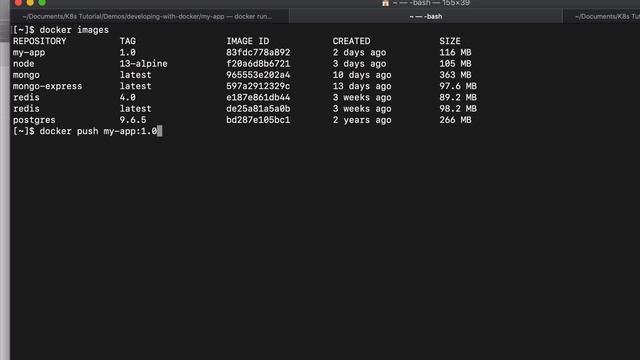Click the yellow minimize window button

(x=30, y=2)
